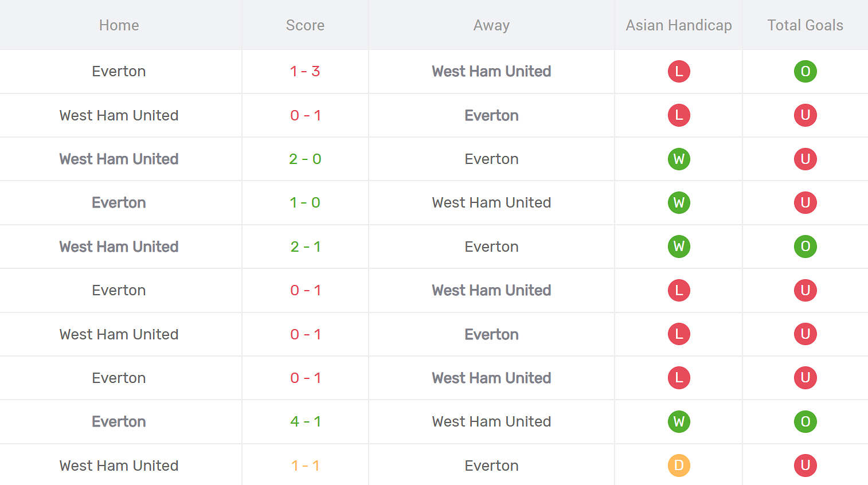
Task: Open the 1 - 3 score link
Action: point(305,72)
